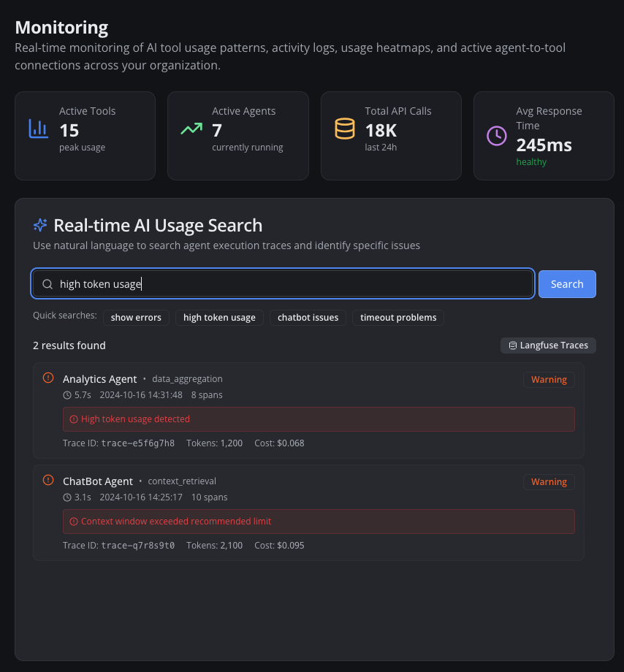Click the warning circle icon beside Analytics Agent
The height and width of the screenshot is (672, 624).
coord(47,378)
